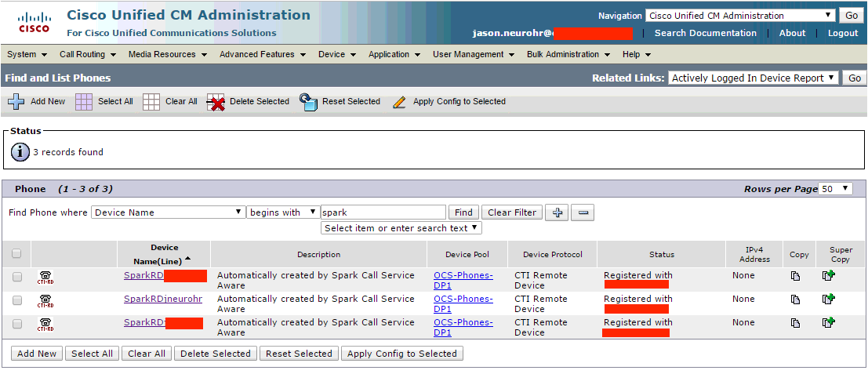Image resolution: width=868 pixels, height=374 pixels.
Task: Click the Clear Filter button
Action: point(512,212)
